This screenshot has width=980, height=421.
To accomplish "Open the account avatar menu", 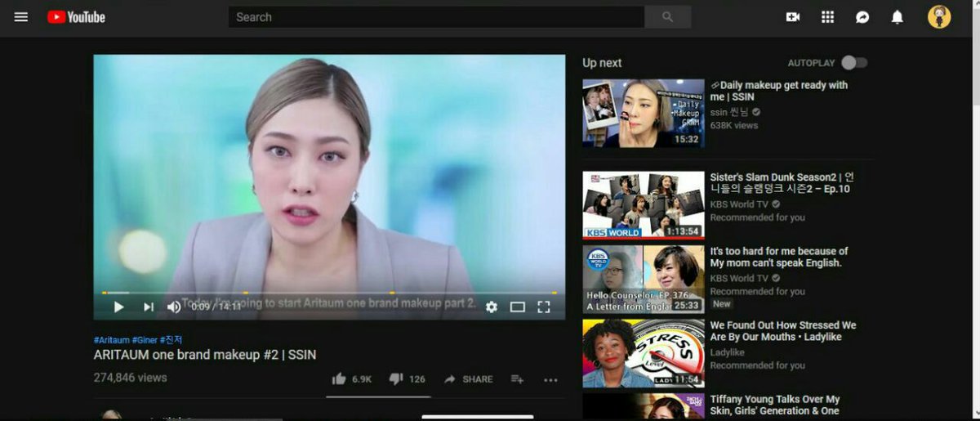I will [x=939, y=17].
